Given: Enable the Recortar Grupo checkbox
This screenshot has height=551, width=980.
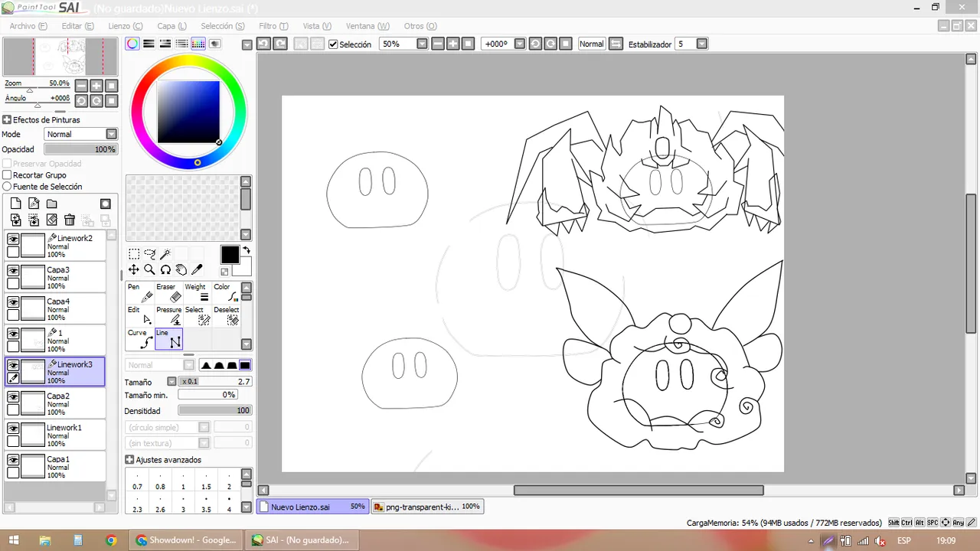Looking at the screenshot, I should (x=7, y=175).
